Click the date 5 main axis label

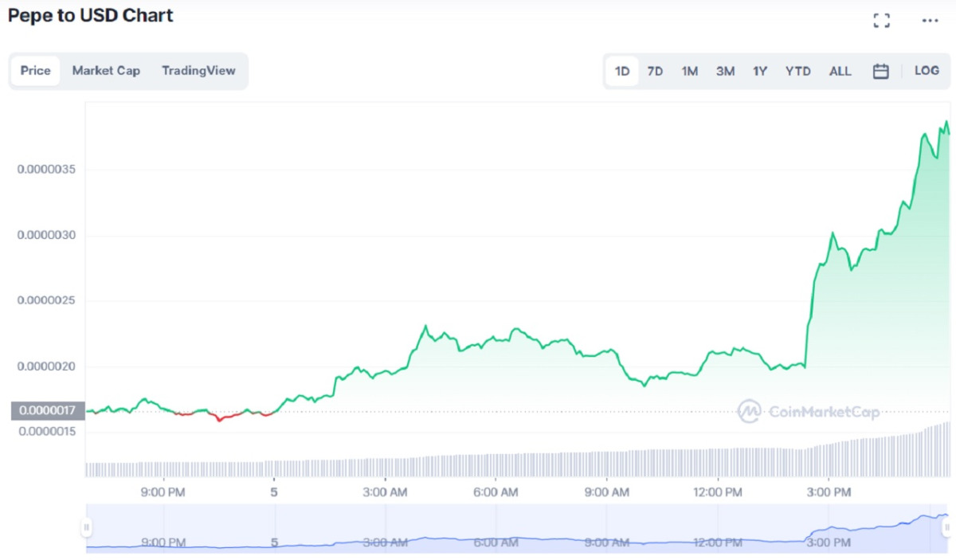click(274, 492)
